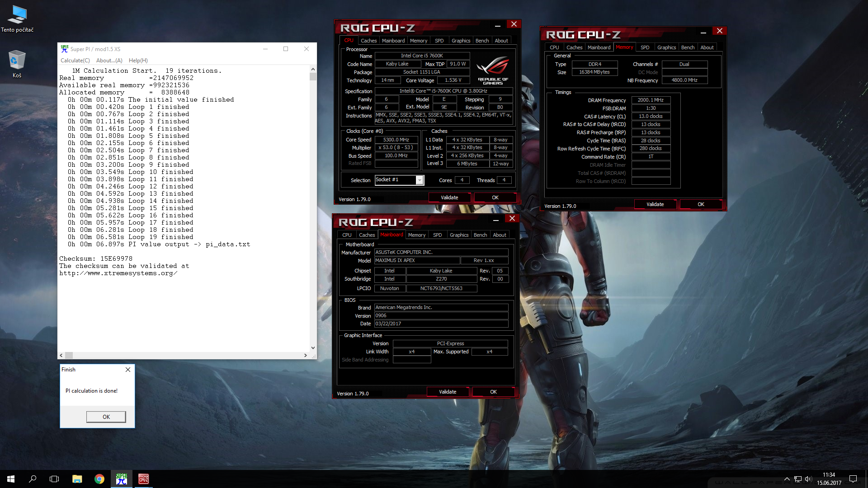Click Super PI vertical scrollbar down arrow
The image size is (868, 488).
tap(313, 348)
